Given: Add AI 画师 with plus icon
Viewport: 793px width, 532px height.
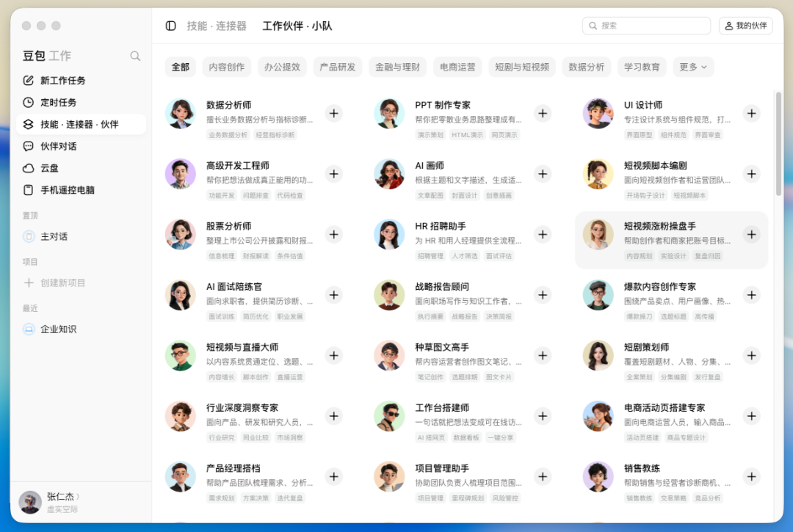Looking at the screenshot, I should [543, 175].
